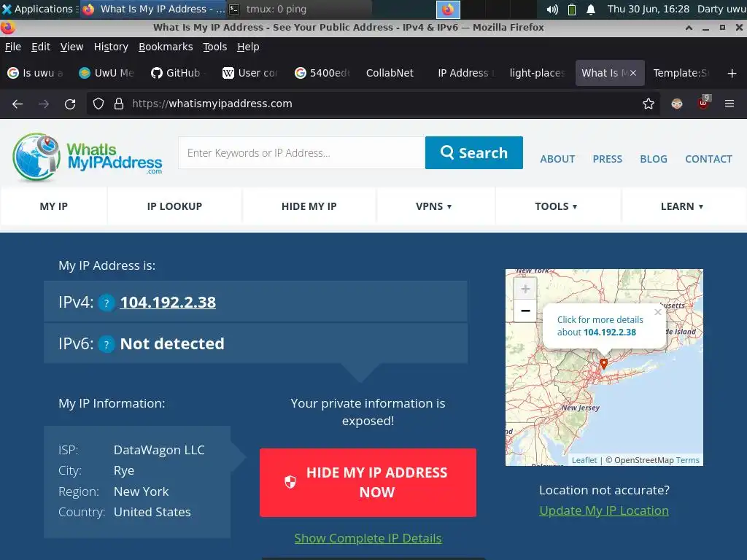Click the IPv4 question mark help icon

click(107, 303)
